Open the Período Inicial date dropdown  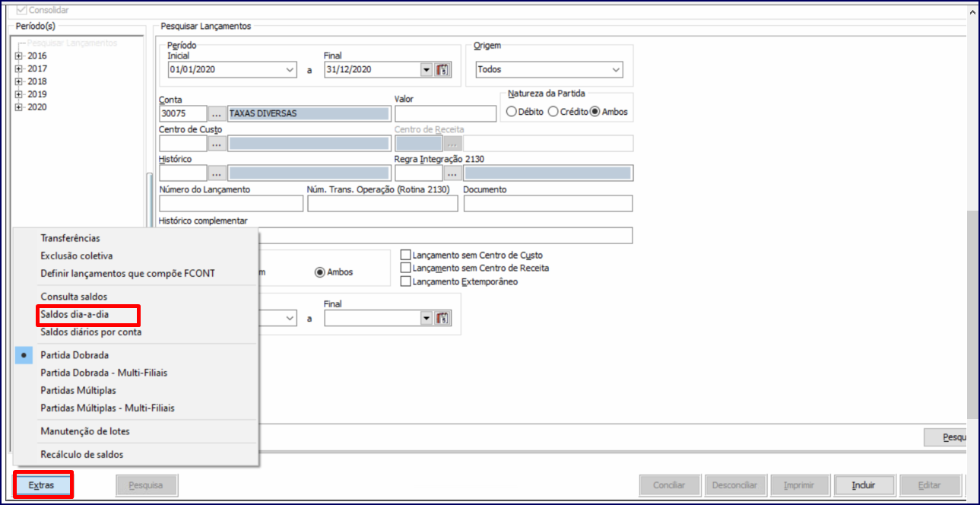pyautogui.click(x=290, y=70)
